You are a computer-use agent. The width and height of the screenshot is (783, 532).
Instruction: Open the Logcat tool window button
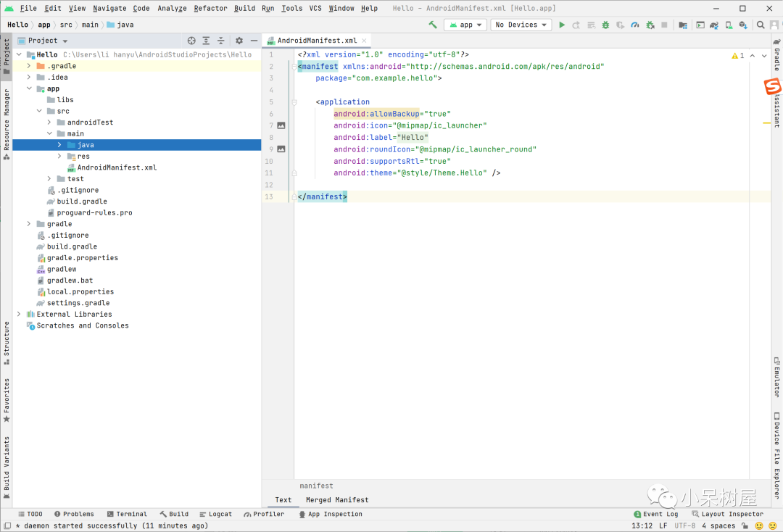pyautogui.click(x=215, y=514)
